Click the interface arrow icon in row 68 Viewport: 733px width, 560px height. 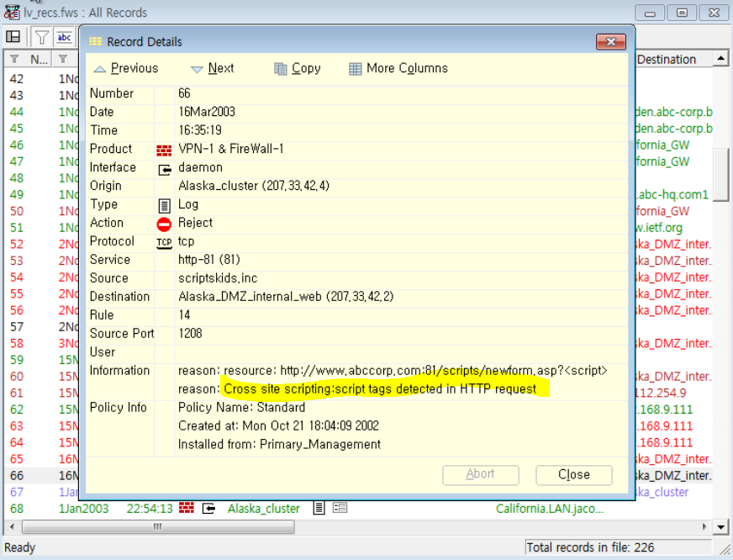[208, 508]
